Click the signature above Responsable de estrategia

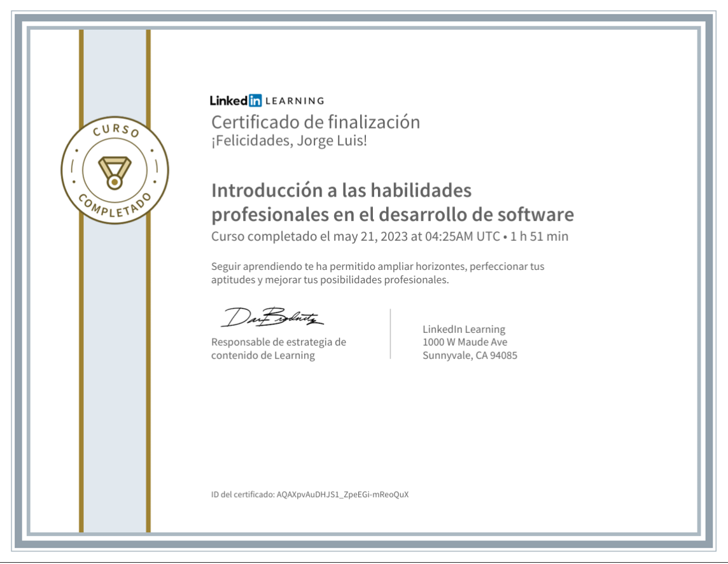click(272, 317)
